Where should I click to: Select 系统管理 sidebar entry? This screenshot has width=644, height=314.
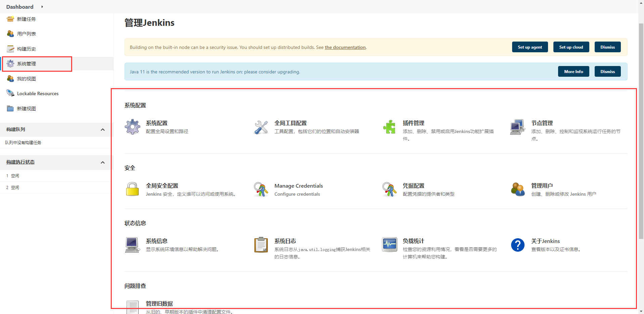pos(27,64)
